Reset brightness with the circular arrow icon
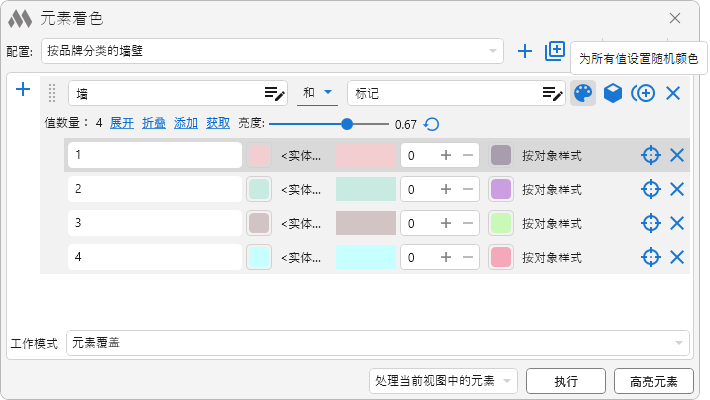The width and height of the screenshot is (710, 400). click(431, 124)
